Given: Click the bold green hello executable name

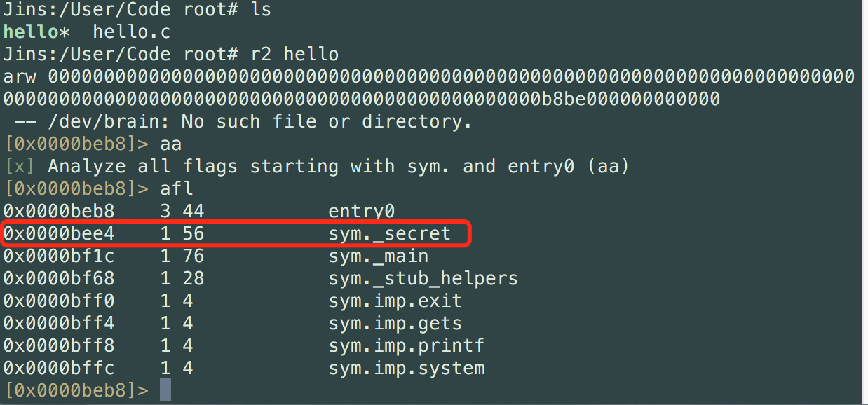Looking at the screenshot, I should tap(31, 32).
